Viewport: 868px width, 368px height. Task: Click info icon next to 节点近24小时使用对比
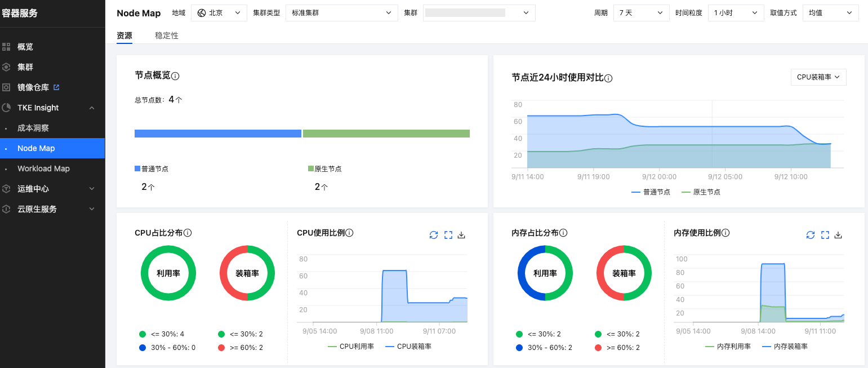click(608, 78)
